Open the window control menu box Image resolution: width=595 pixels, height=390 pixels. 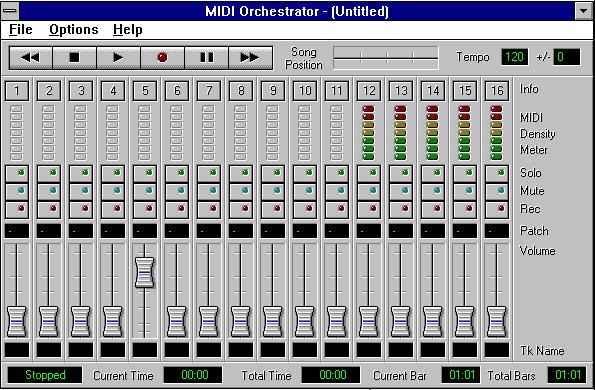click(10, 11)
